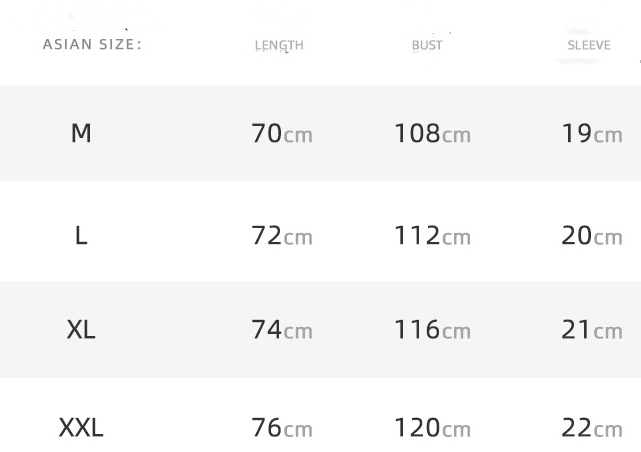Image resolution: width=641 pixels, height=452 pixels.
Task: Click the 108cm bust value
Action: point(432,133)
